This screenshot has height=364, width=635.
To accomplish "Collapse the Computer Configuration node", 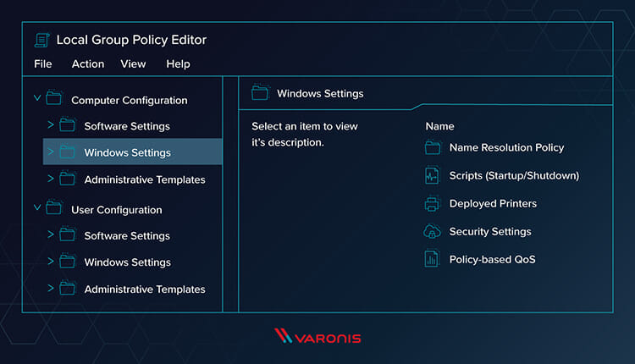I will (37, 98).
